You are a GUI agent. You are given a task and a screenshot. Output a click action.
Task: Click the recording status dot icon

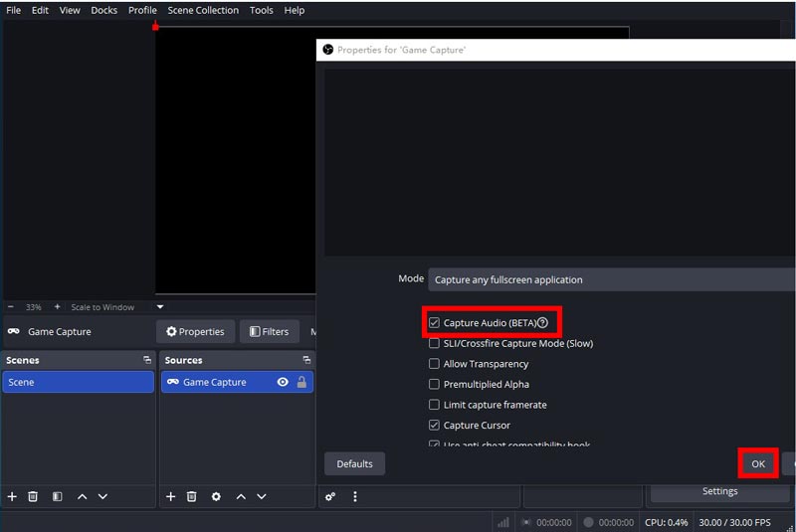pyautogui.click(x=588, y=522)
